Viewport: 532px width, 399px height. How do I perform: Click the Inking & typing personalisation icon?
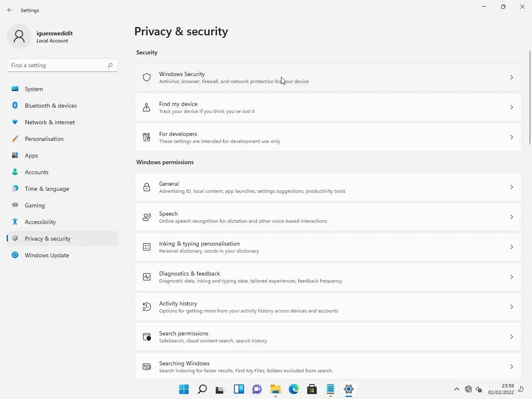(147, 247)
